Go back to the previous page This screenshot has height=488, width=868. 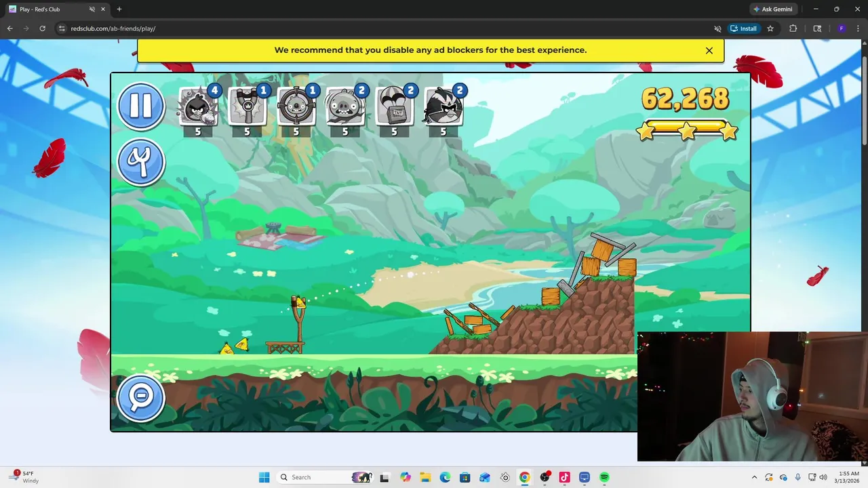point(9,28)
